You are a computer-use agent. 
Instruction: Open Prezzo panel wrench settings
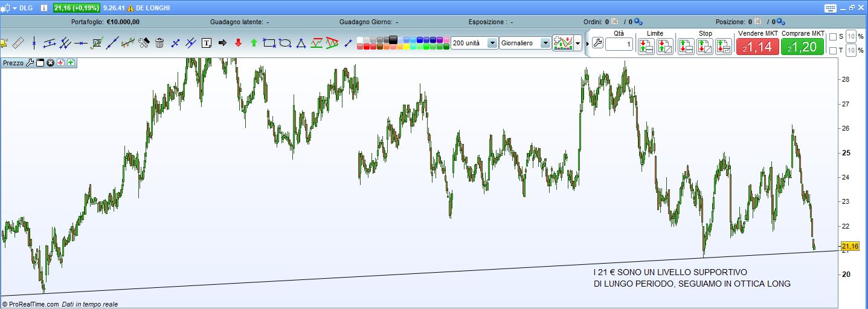[x=30, y=62]
